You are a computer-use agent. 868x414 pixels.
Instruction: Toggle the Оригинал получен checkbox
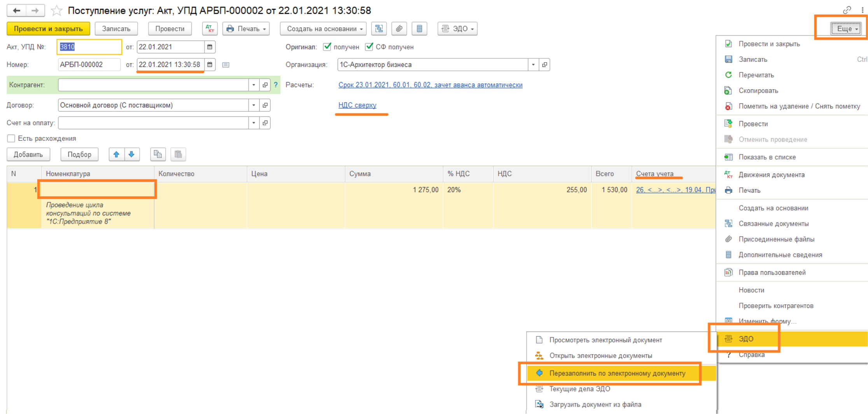pyautogui.click(x=327, y=47)
